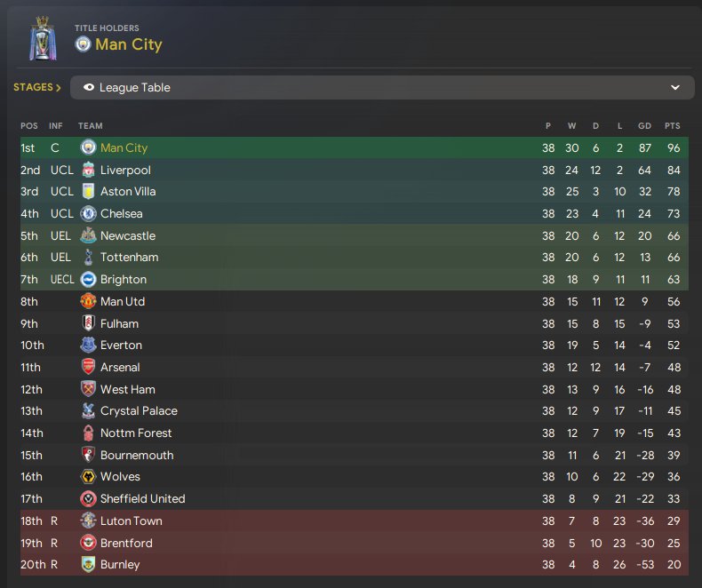Viewport: 702px width, 588px height.
Task: Open Man City title holders link
Action: point(129,44)
